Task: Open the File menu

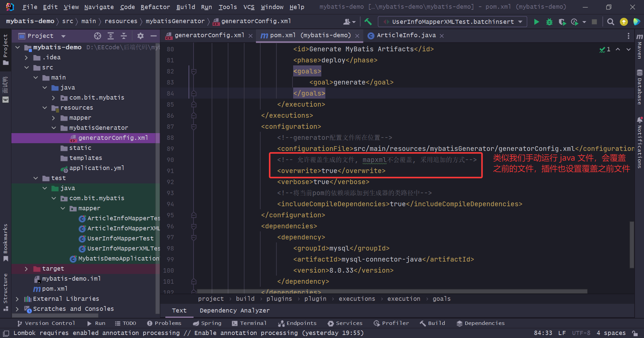Action: pyautogui.click(x=30, y=7)
